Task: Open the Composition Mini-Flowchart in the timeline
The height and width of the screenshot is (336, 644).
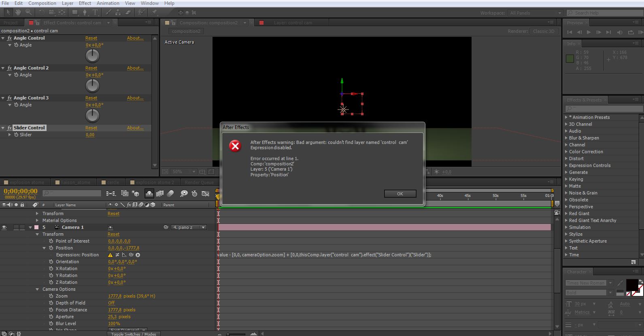Action: click(111, 193)
